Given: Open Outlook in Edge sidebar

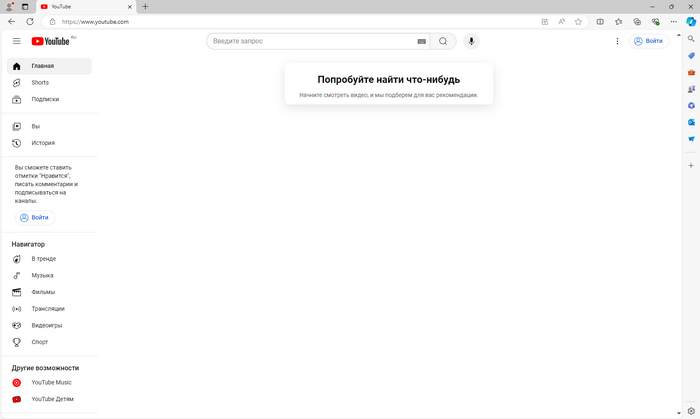Looking at the screenshot, I should [x=691, y=122].
